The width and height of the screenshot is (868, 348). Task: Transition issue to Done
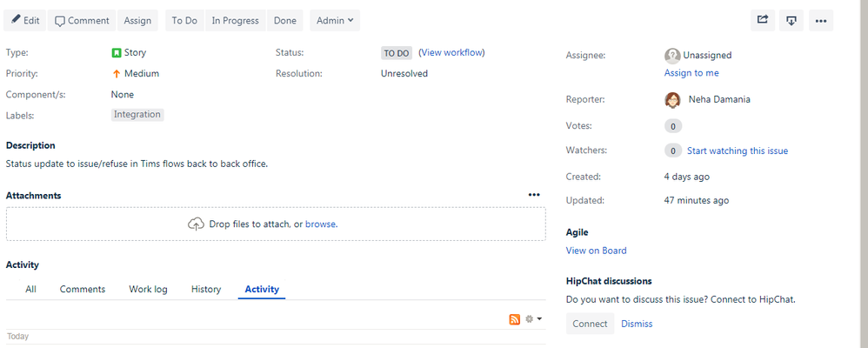pyautogui.click(x=285, y=21)
